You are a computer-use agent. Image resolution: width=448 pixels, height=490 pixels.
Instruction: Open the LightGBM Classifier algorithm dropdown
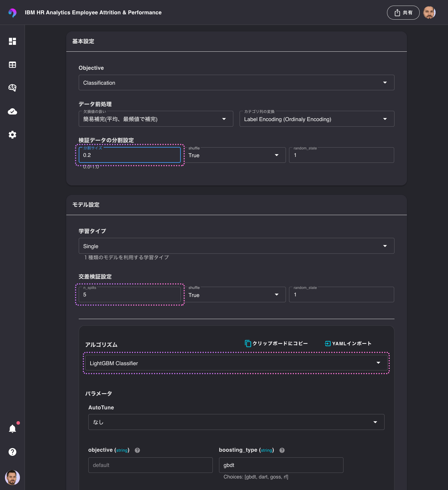pyautogui.click(x=236, y=363)
